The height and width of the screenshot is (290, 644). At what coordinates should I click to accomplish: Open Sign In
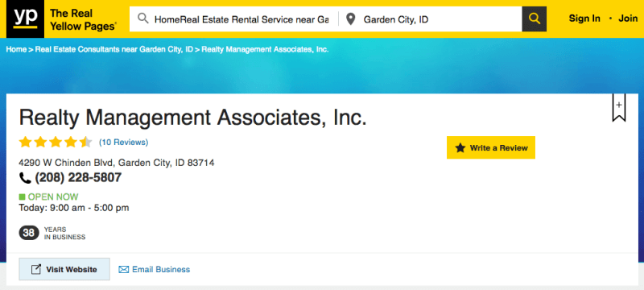[584, 19]
